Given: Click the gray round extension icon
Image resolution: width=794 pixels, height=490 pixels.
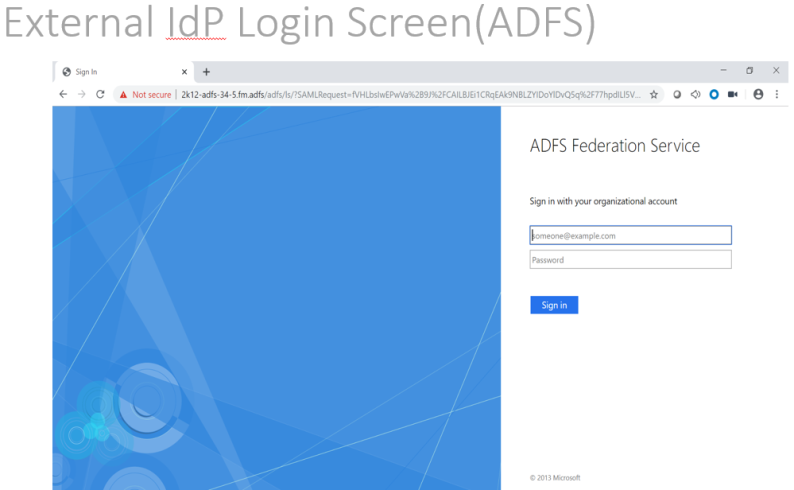Looking at the screenshot, I should (x=677, y=94).
